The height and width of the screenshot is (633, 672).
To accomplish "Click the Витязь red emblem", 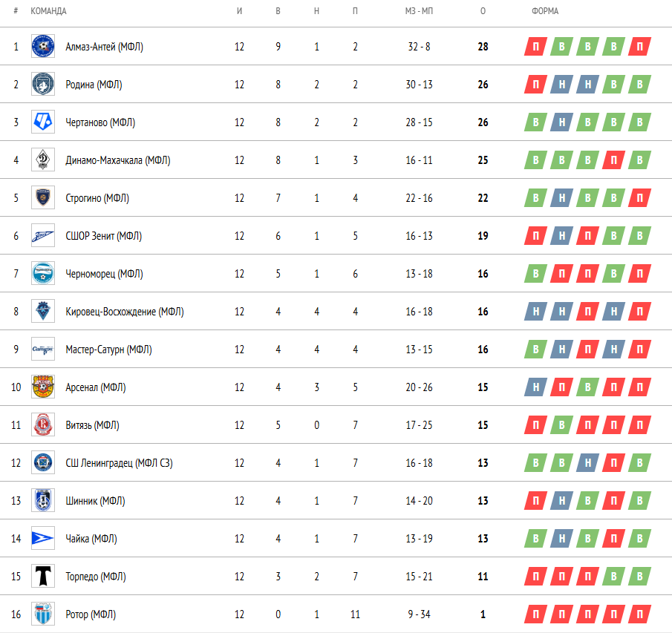I will pos(43,425).
